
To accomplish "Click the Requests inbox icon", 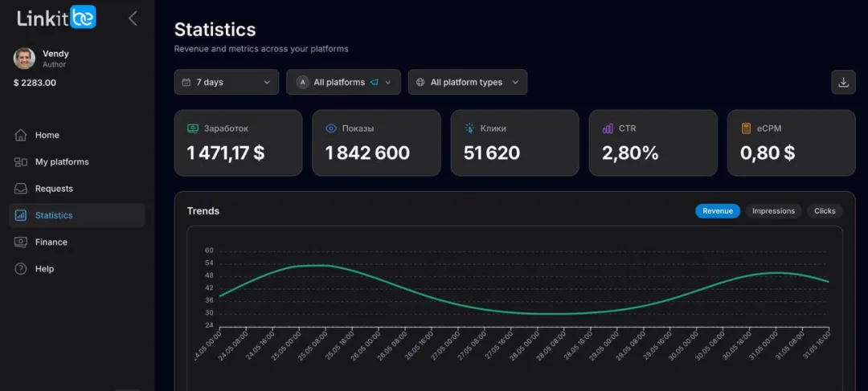I will [x=20, y=189].
